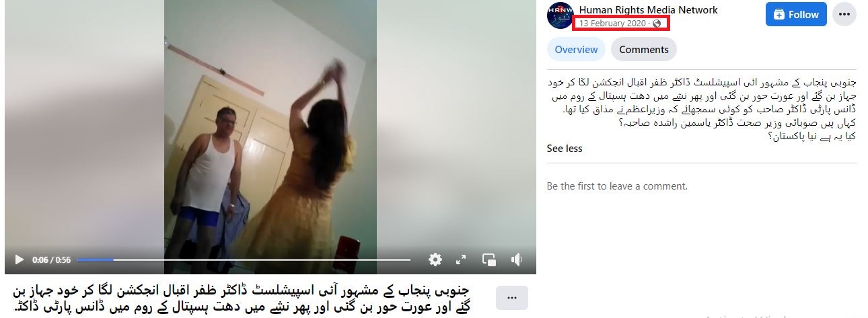Click the public globe privacy icon
This screenshot has height=318, width=868.
pyautogui.click(x=657, y=24)
